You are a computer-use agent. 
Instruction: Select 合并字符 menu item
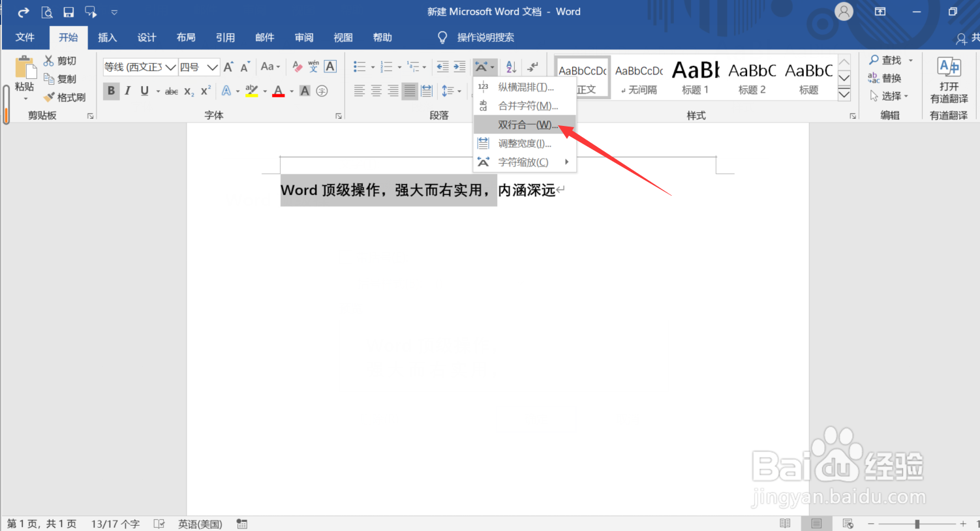(525, 106)
